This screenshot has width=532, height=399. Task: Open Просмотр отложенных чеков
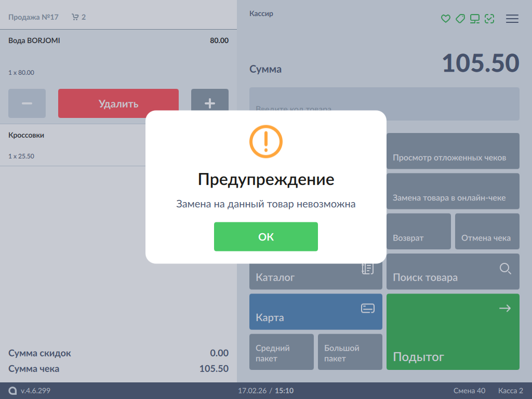tap(453, 151)
